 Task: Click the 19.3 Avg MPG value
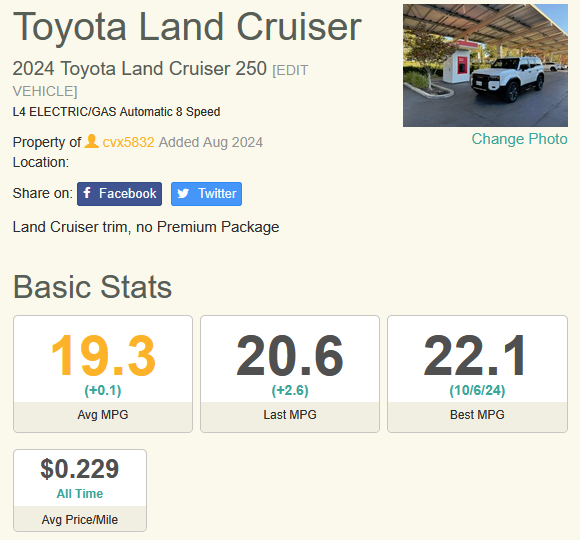103,355
